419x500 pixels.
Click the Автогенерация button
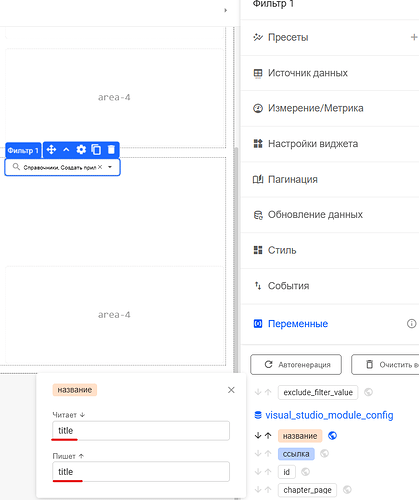coord(296,365)
